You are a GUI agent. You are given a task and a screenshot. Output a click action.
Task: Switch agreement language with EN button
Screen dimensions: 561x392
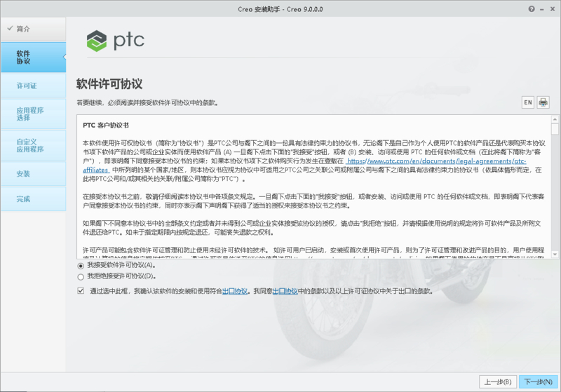(528, 102)
